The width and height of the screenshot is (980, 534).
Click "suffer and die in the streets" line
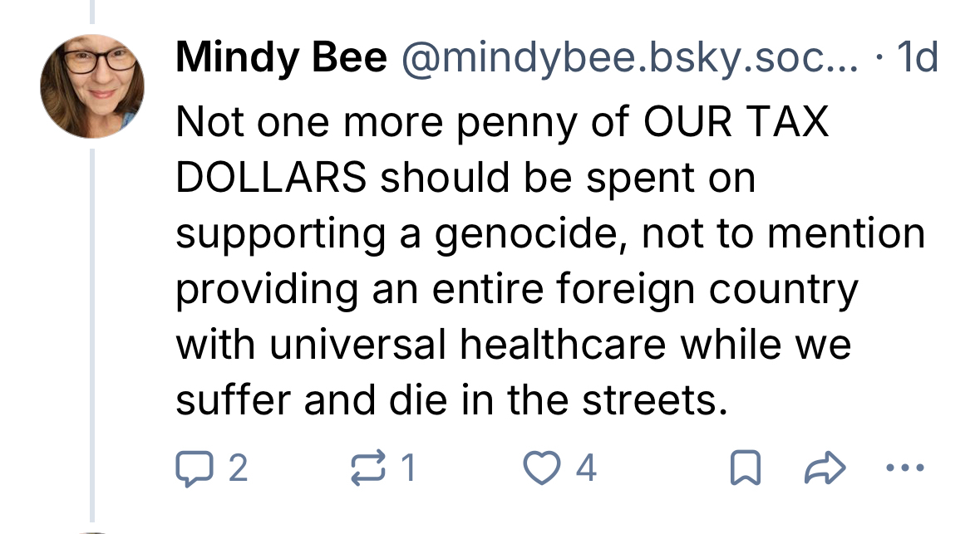(x=446, y=402)
